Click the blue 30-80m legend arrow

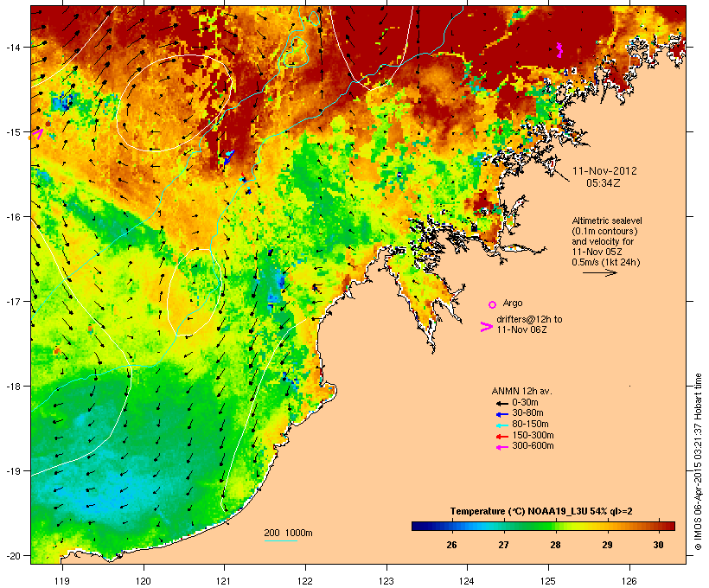coord(501,414)
